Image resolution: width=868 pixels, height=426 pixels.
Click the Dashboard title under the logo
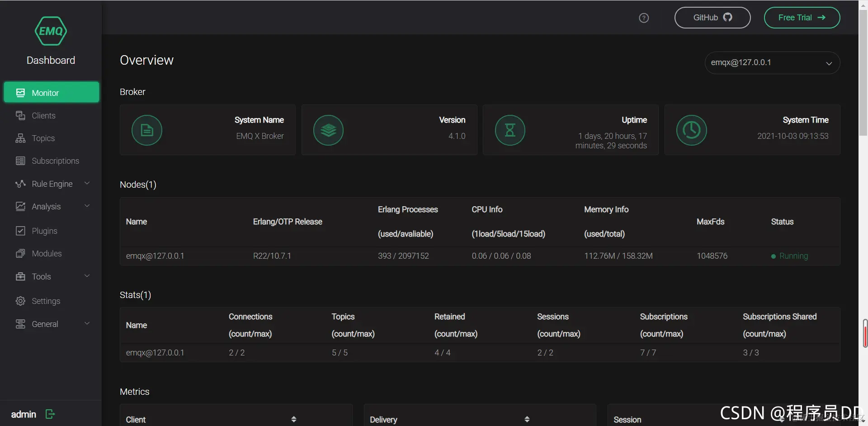tap(51, 60)
